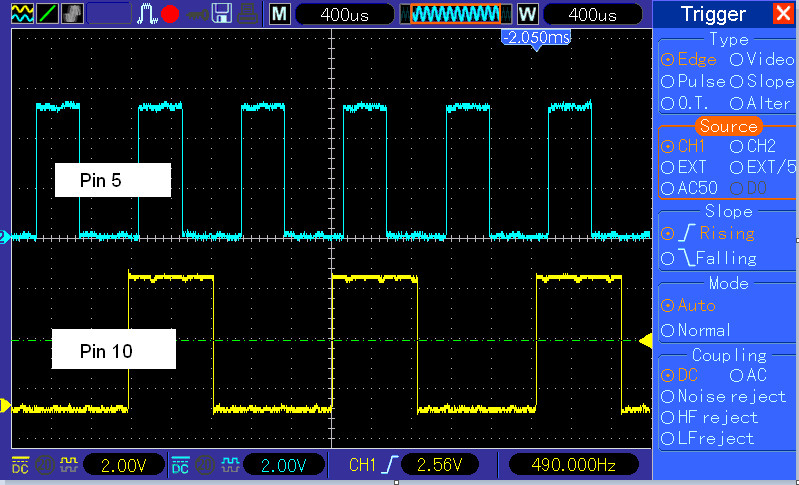Select the dual-waveform YT display icon
The width and height of the screenshot is (799, 485).
coord(22,13)
